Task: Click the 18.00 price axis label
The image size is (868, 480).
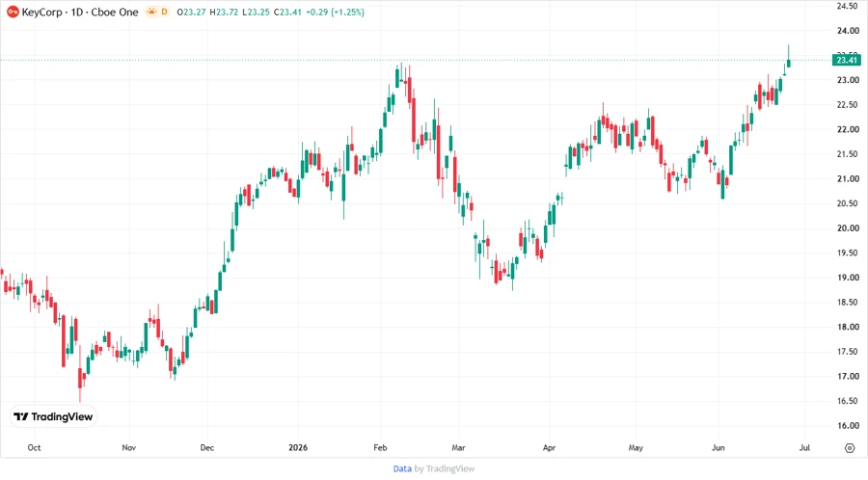Action: coord(848,327)
